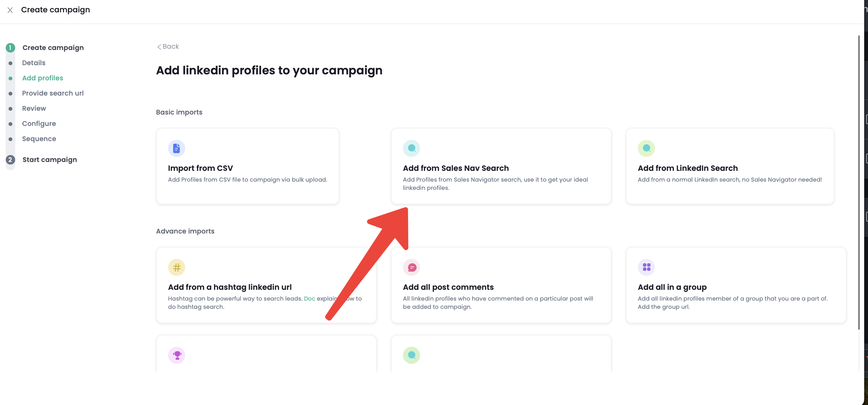Click the CSV document icon

coord(176,148)
